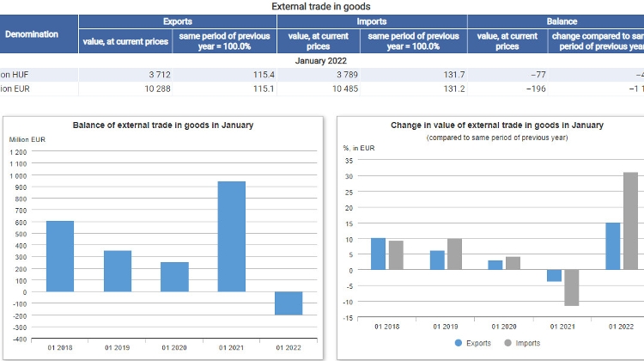Click the Balance column group header
This screenshot has height=361, width=644.
point(562,21)
